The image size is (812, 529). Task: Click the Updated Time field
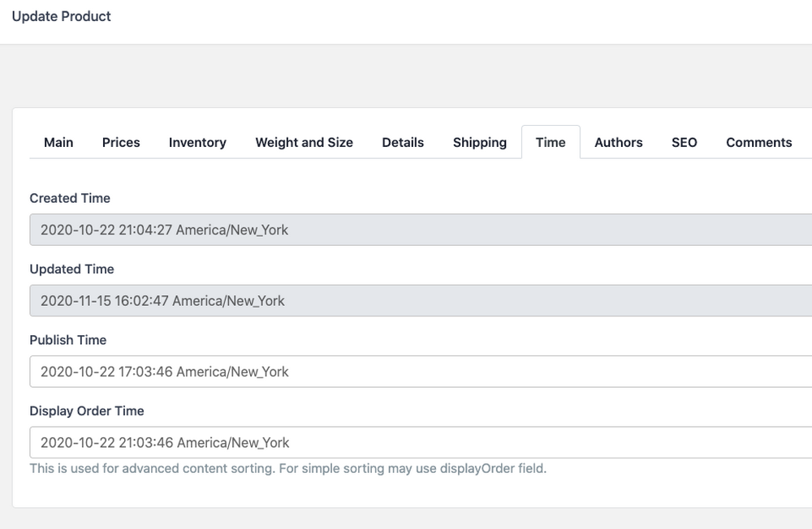(421, 301)
